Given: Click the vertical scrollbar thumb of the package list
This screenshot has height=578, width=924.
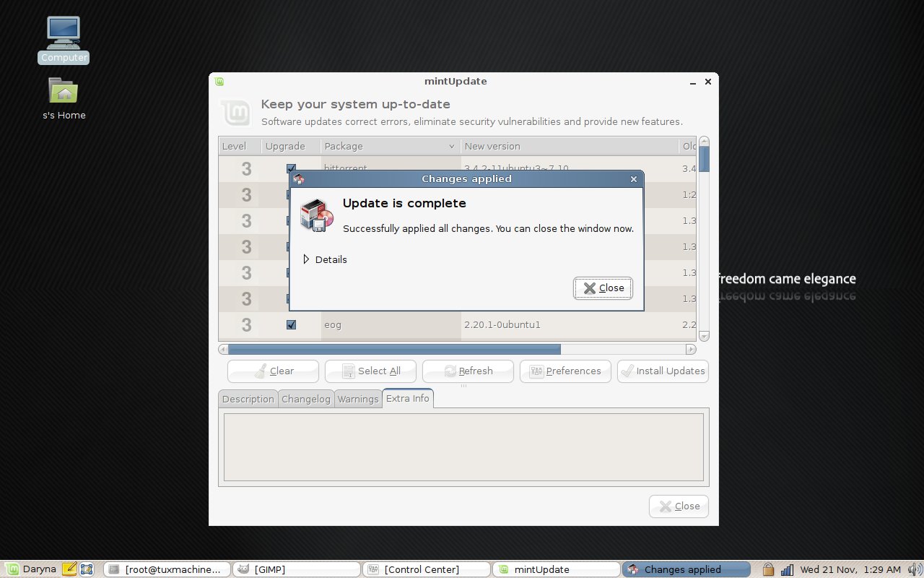Looking at the screenshot, I should [705, 159].
